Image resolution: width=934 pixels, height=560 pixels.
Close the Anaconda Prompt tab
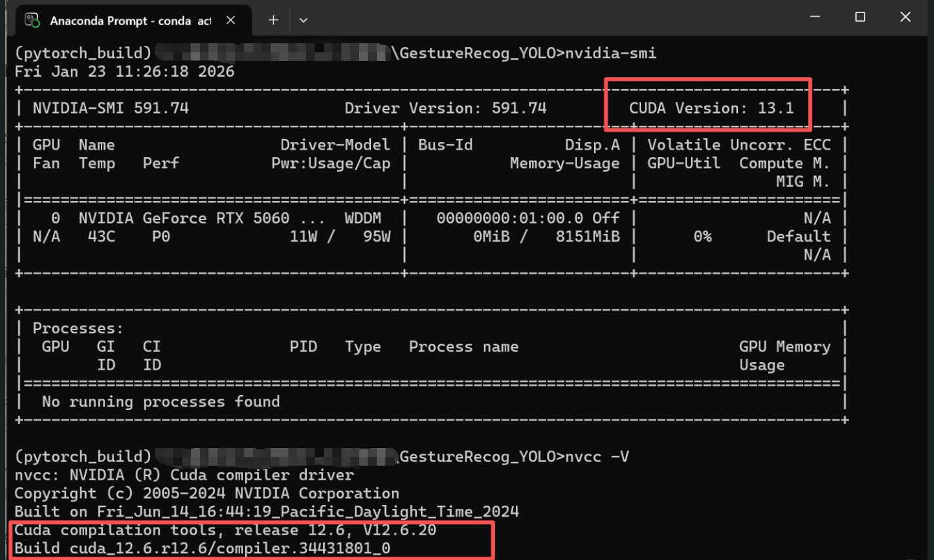click(231, 20)
